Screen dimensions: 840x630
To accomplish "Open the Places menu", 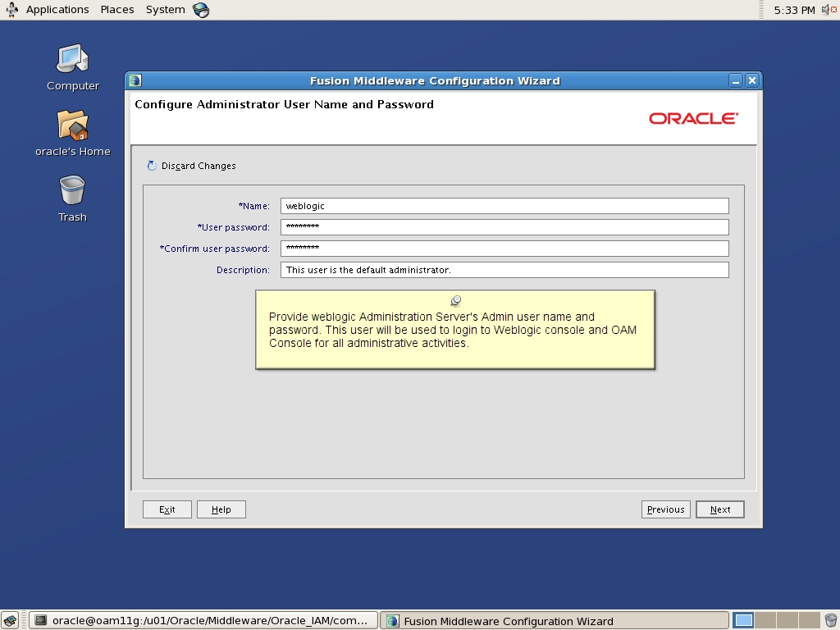I will [116, 9].
